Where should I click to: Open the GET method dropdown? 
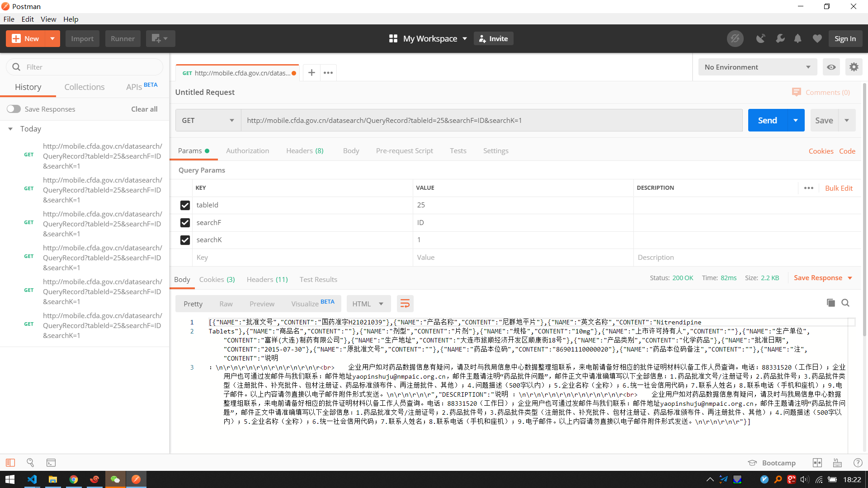208,120
